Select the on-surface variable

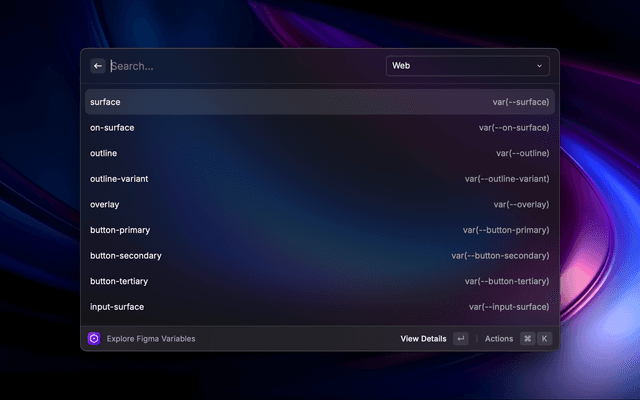(319, 128)
